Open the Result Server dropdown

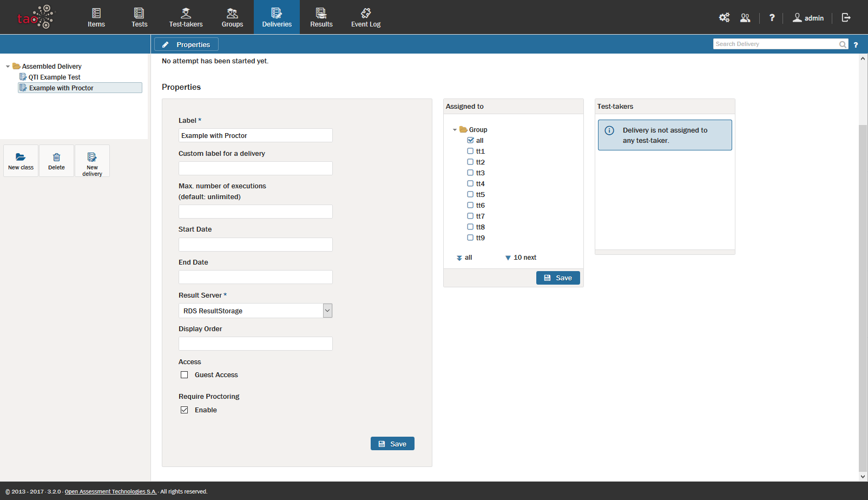point(327,311)
